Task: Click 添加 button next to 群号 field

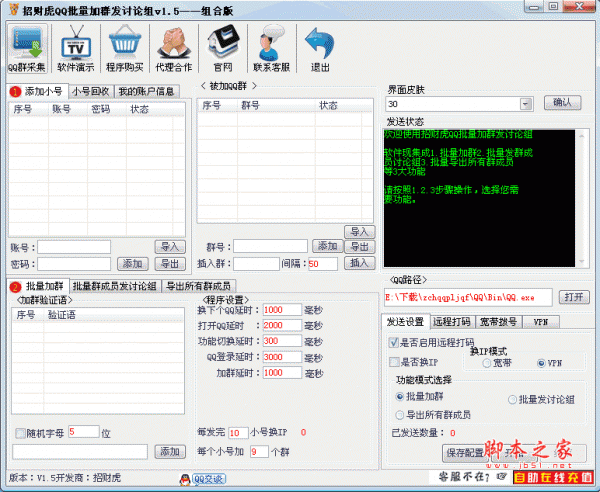Action: tap(328, 246)
